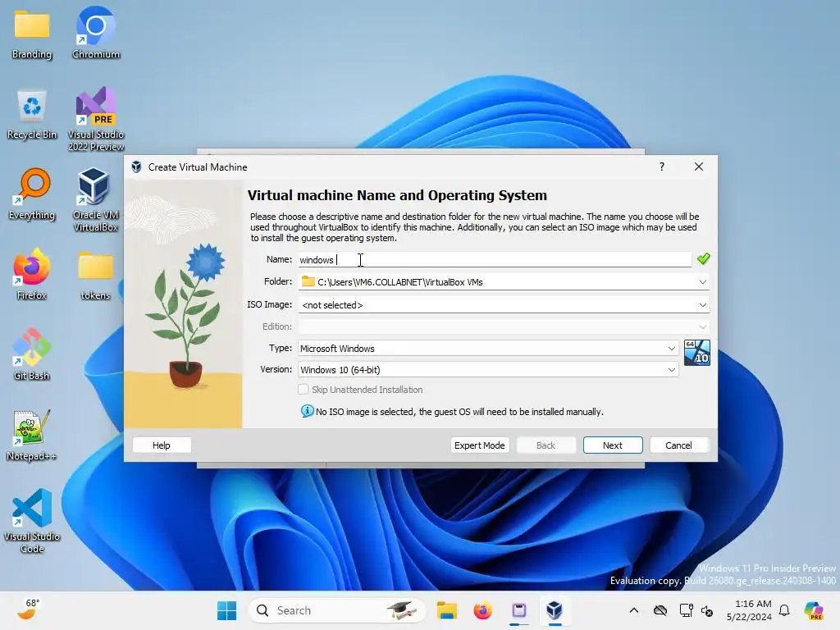Click Next to continue the wizard

click(x=612, y=445)
